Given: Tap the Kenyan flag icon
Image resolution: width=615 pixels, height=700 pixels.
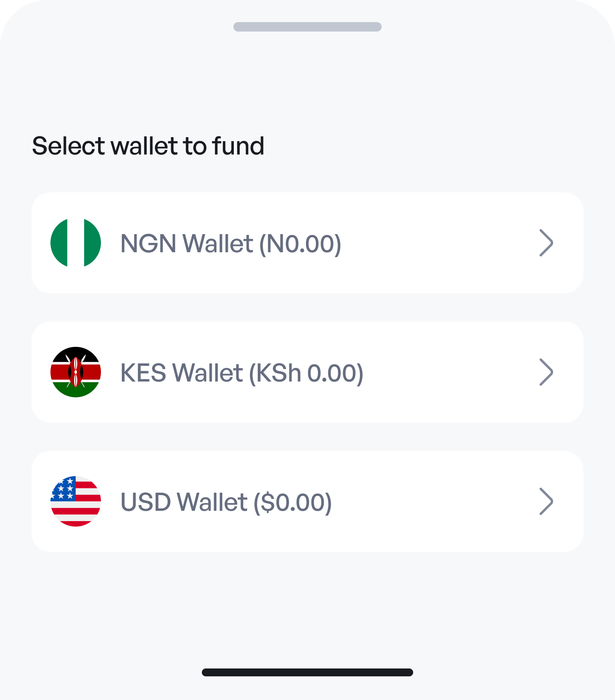Looking at the screenshot, I should point(76,372).
